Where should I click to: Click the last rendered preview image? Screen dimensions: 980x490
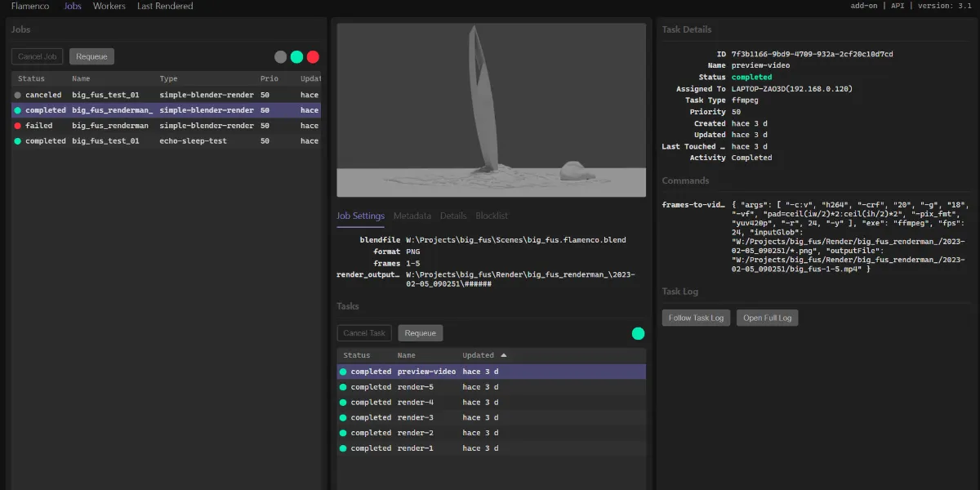point(492,109)
